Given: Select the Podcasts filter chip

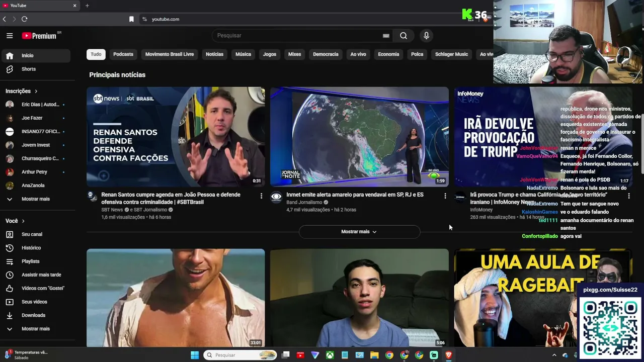Looking at the screenshot, I should [123, 54].
